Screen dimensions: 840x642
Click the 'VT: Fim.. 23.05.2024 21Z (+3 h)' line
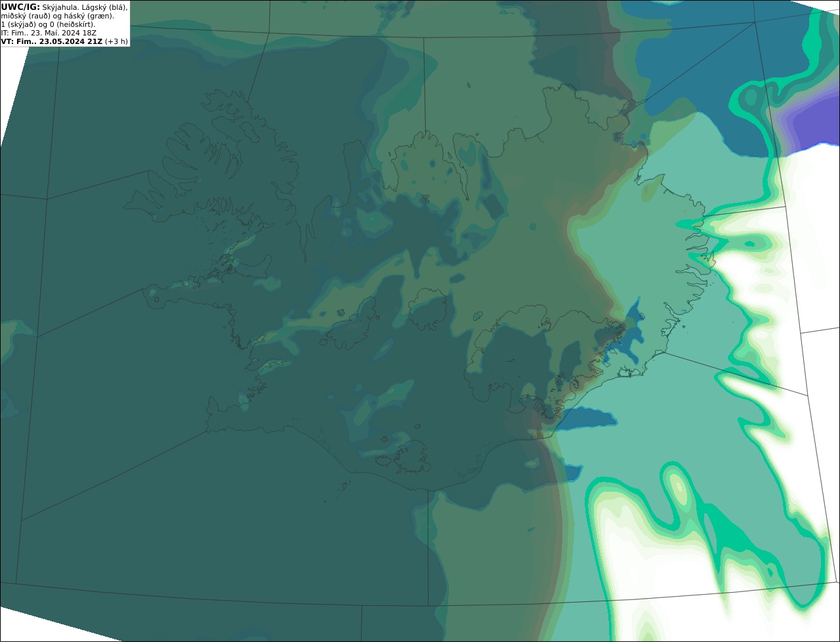[64, 41]
